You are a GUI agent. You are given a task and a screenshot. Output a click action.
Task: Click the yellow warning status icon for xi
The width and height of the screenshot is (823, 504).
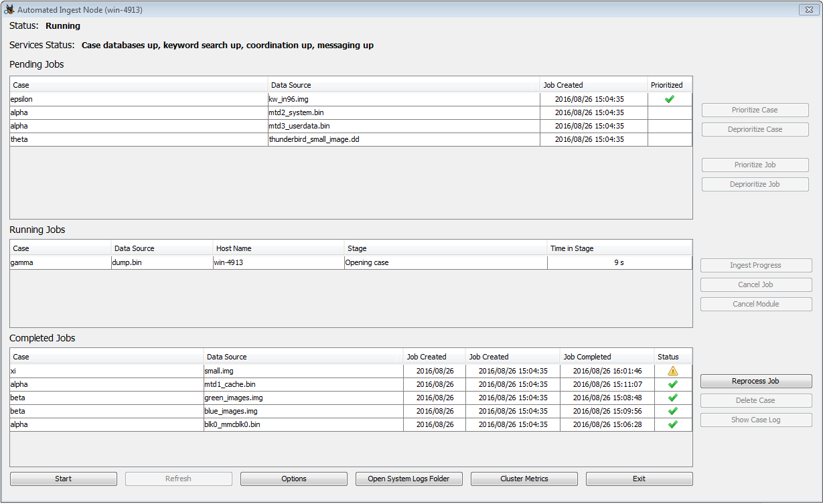[672, 371]
